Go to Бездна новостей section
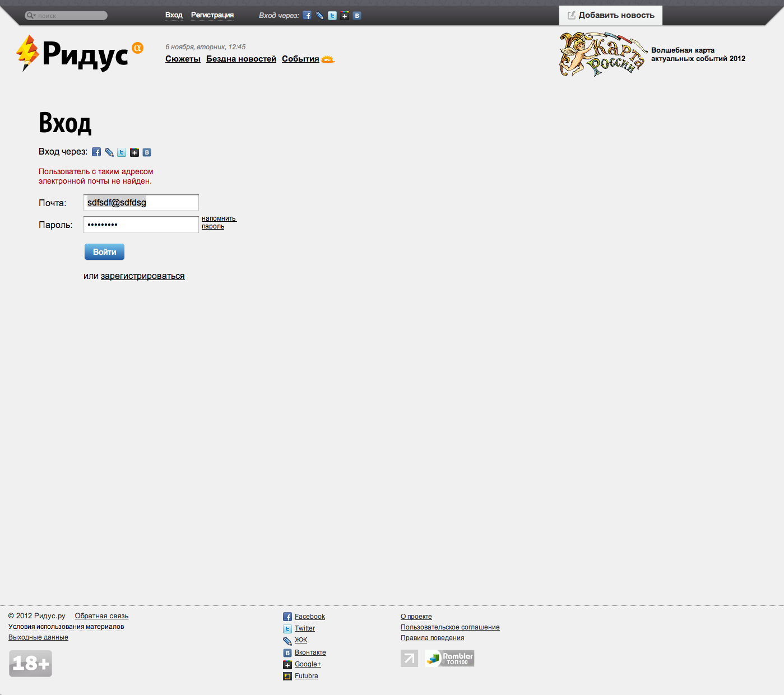The image size is (784, 695). [x=241, y=59]
